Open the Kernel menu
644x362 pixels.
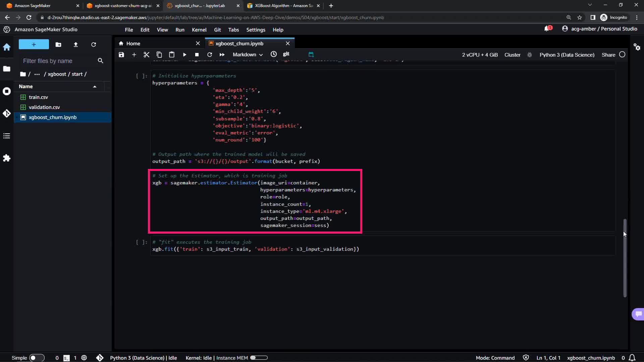click(199, 30)
